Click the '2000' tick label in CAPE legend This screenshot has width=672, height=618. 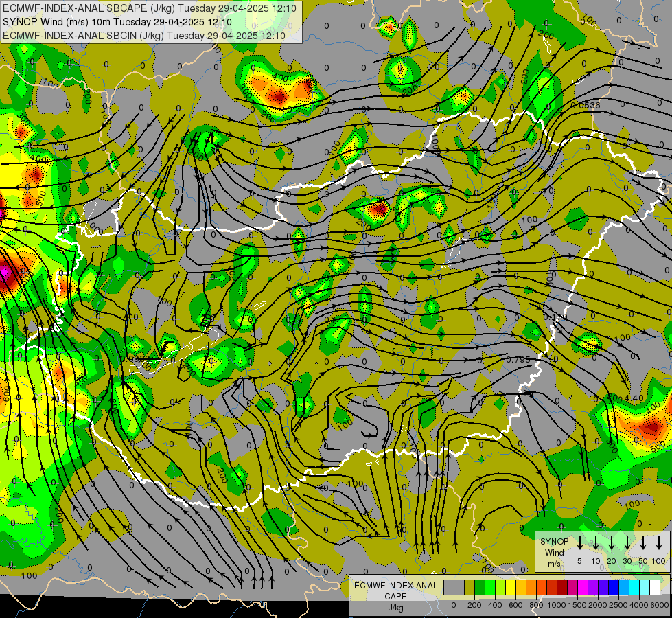[598, 605]
